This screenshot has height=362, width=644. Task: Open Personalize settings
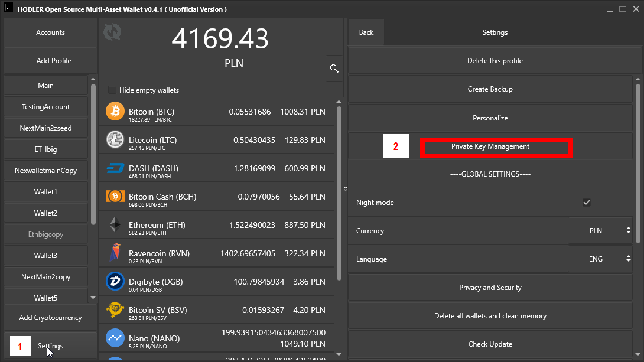(490, 118)
